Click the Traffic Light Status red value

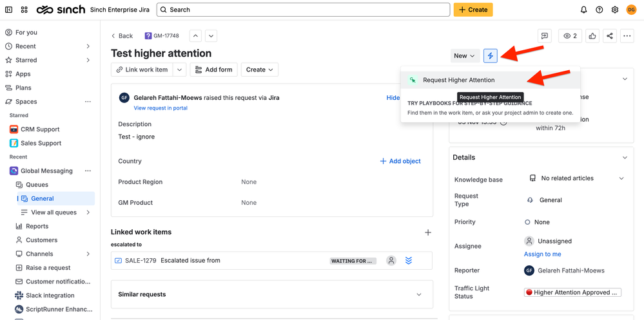(572, 292)
